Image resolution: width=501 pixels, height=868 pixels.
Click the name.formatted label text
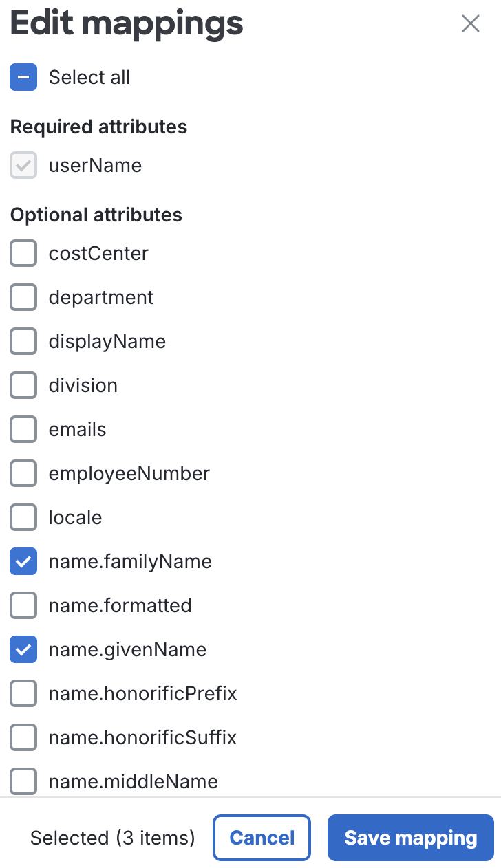(120, 606)
